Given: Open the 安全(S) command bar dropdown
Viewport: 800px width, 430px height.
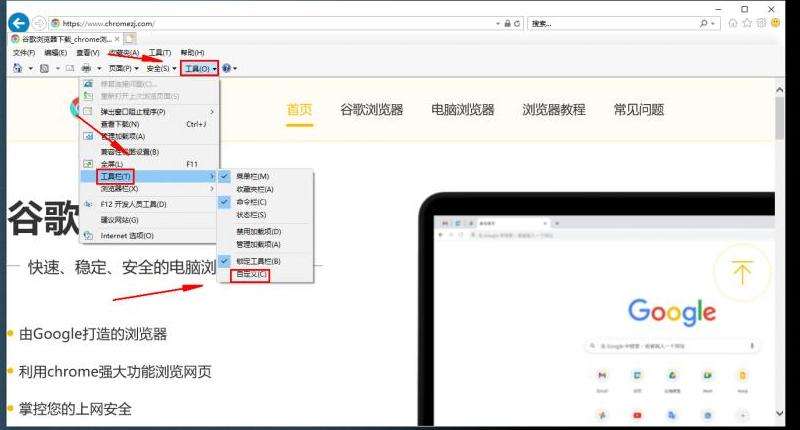Looking at the screenshot, I should [161, 68].
